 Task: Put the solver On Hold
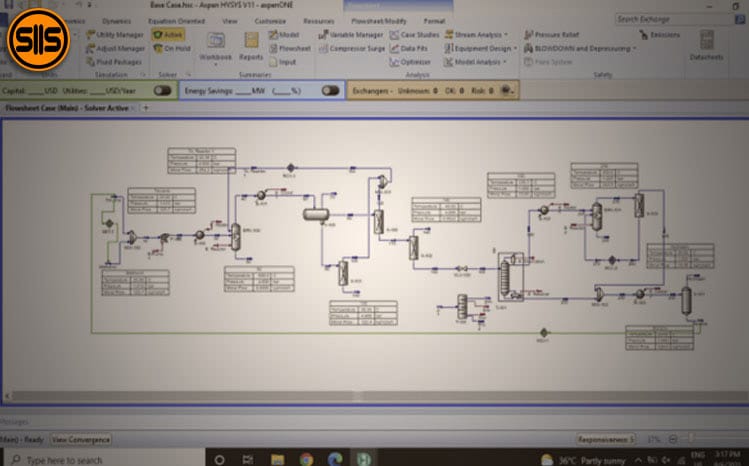click(172, 48)
